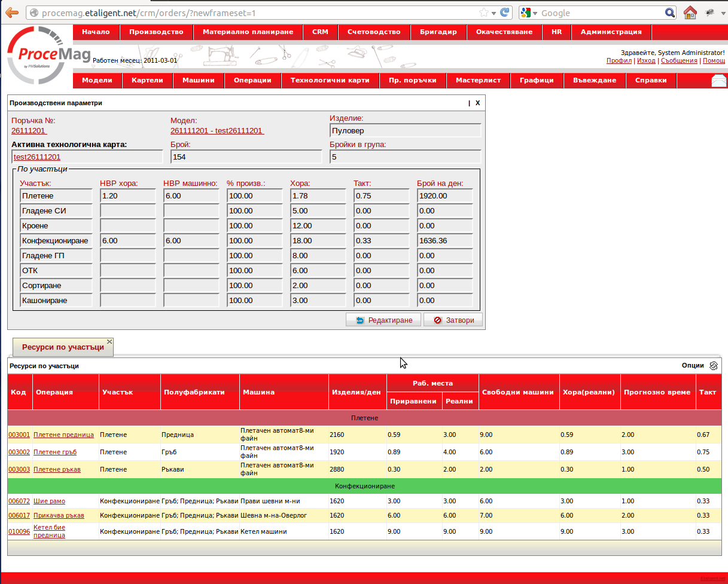
Task: Open the Счетоводство menu
Action: tap(374, 32)
